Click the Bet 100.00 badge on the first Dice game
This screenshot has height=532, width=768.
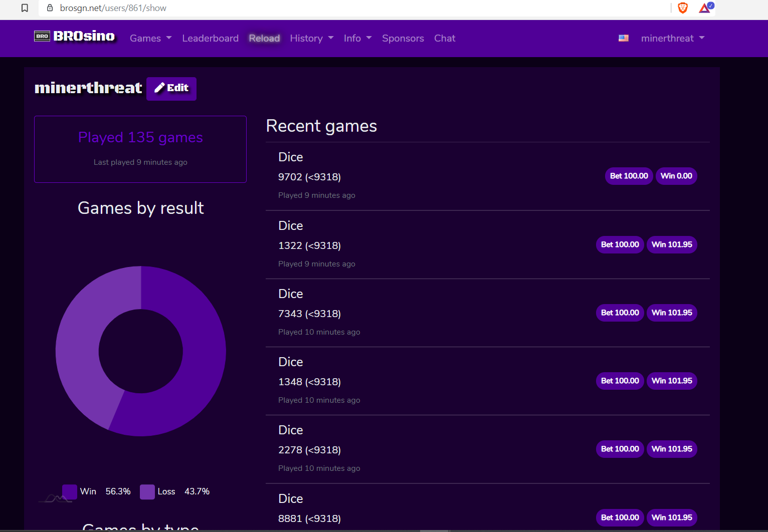pos(629,176)
